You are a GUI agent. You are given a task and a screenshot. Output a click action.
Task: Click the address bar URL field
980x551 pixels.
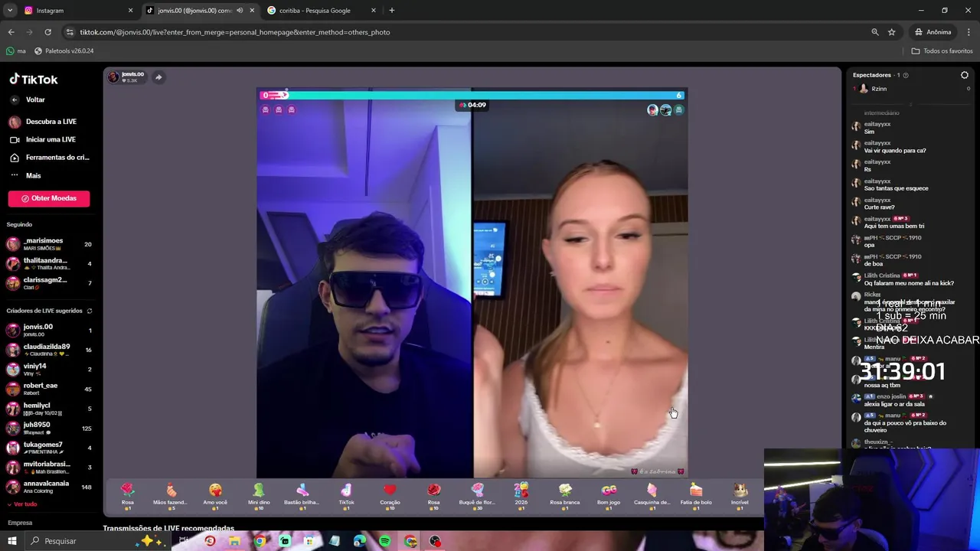tap(471, 32)
